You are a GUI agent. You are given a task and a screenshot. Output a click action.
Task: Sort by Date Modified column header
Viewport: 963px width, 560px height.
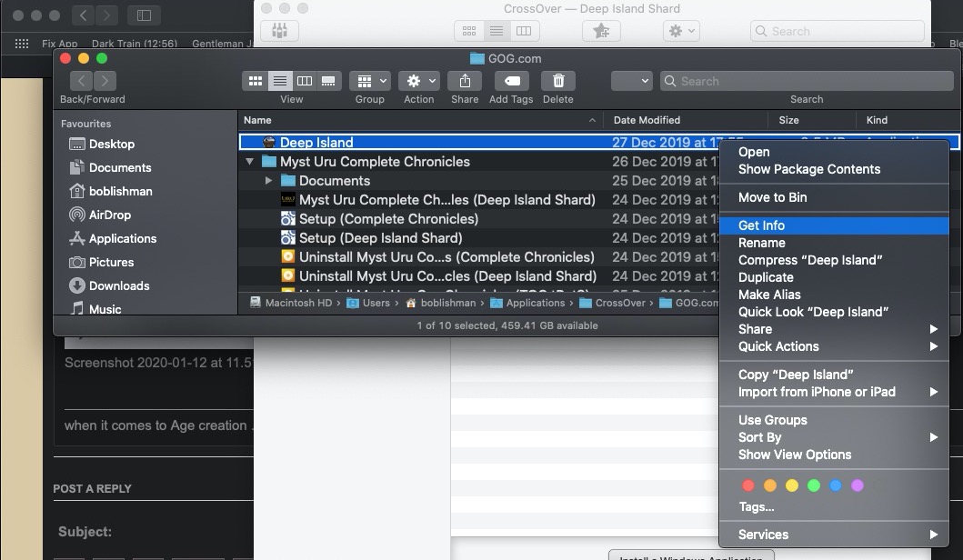click(686, 120)
